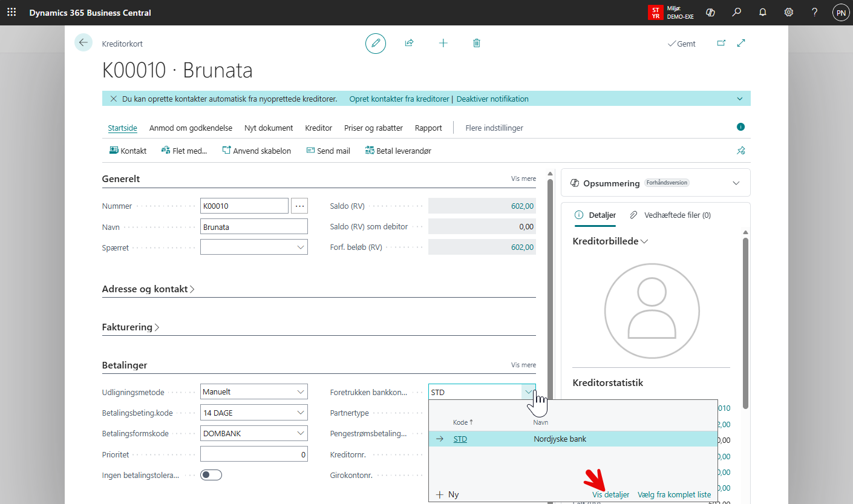Click the trash can delete icon
Screen dimensions: 853x504
[477, 44]
